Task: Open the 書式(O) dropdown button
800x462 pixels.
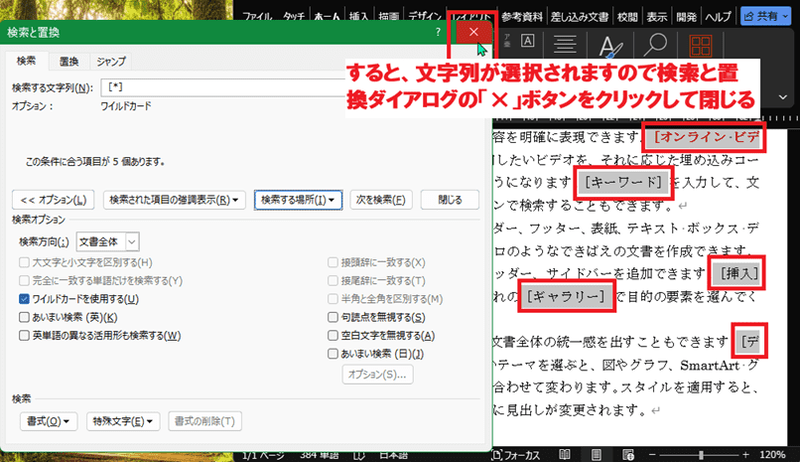Action: click(48, 421)
